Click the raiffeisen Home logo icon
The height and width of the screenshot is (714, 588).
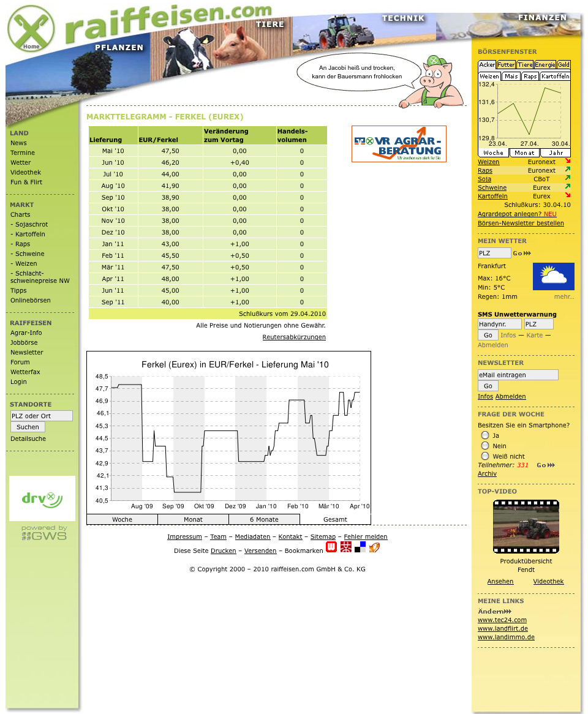[x=31, y=28]
